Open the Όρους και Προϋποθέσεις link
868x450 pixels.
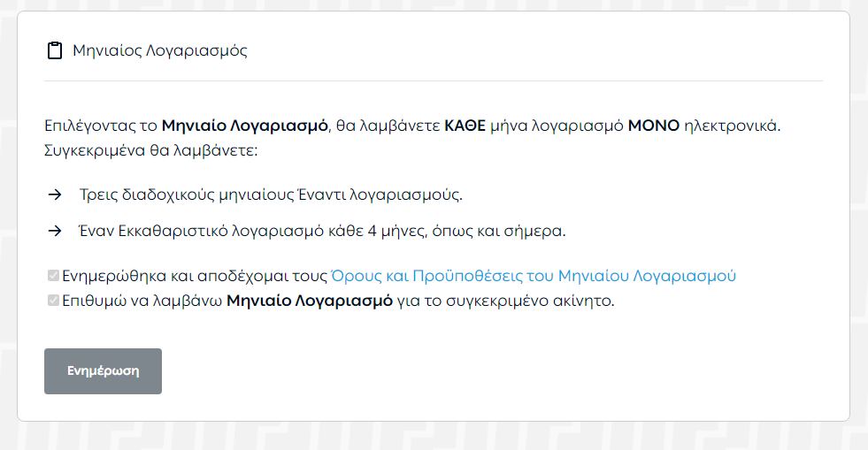pos(533,275)
